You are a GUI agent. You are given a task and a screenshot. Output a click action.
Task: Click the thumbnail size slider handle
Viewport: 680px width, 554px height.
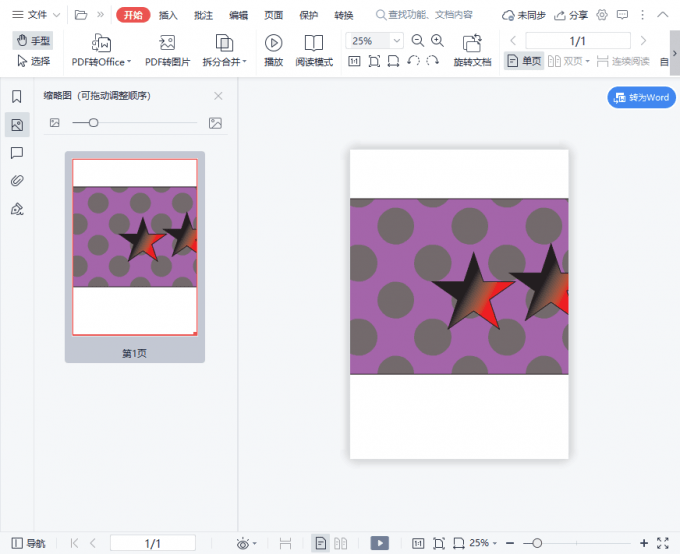pos(93,123)
